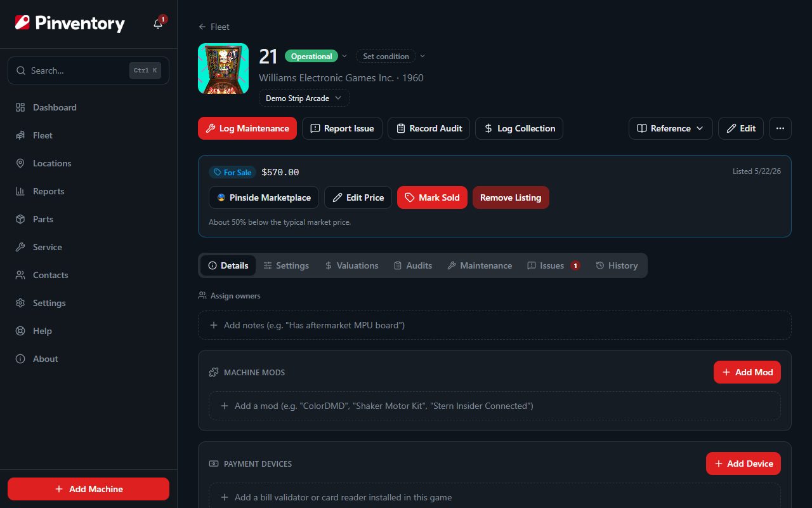
Task: Click the machine thumbnail image
Action: (x=223, y=69)
